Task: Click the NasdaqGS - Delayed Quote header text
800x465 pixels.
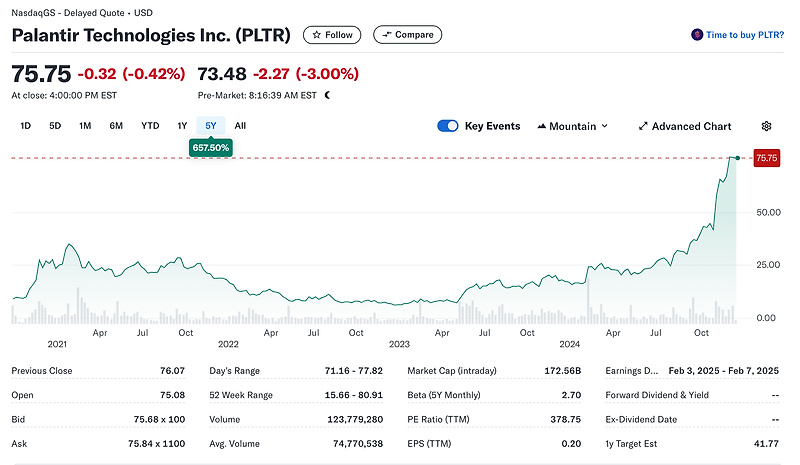Action: pos(82,13)
